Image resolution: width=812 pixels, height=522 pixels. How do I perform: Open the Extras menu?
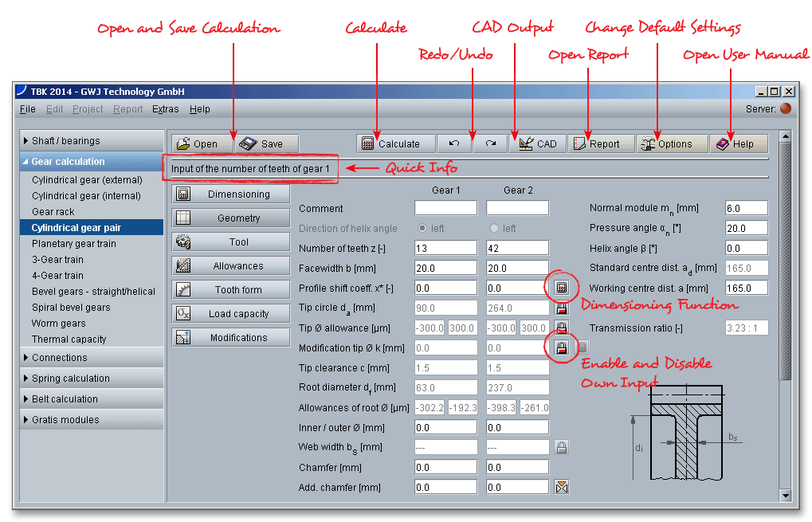click(x=166, y=109)
